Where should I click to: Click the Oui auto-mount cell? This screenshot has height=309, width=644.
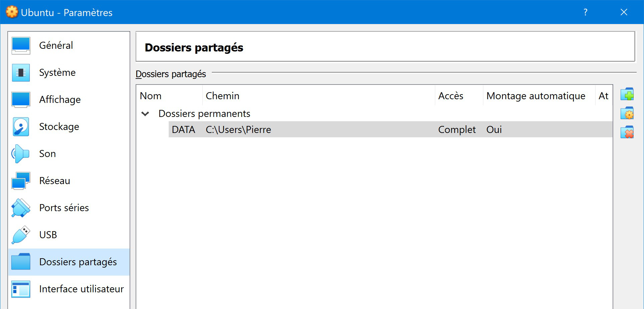pos(494,130)
